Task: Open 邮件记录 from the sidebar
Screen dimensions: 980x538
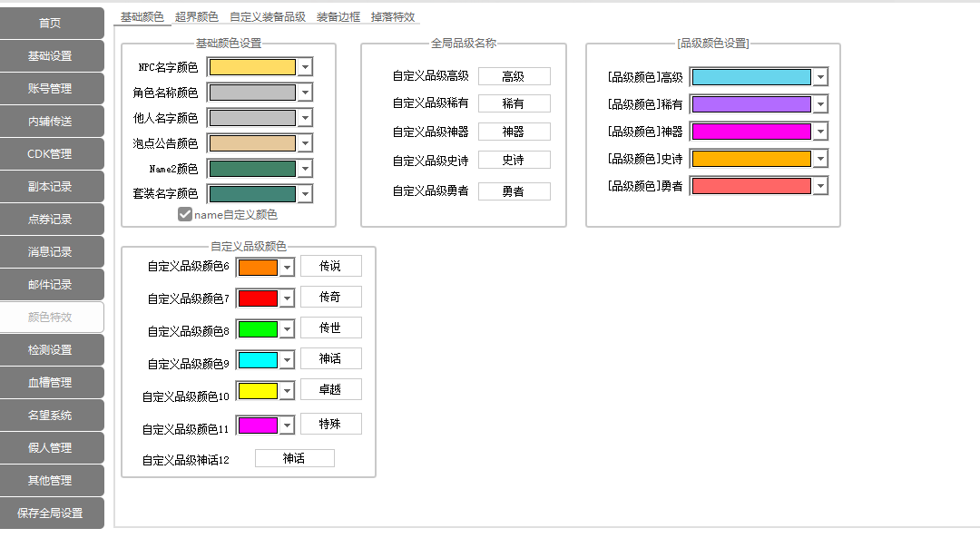Action: (51, 285)
